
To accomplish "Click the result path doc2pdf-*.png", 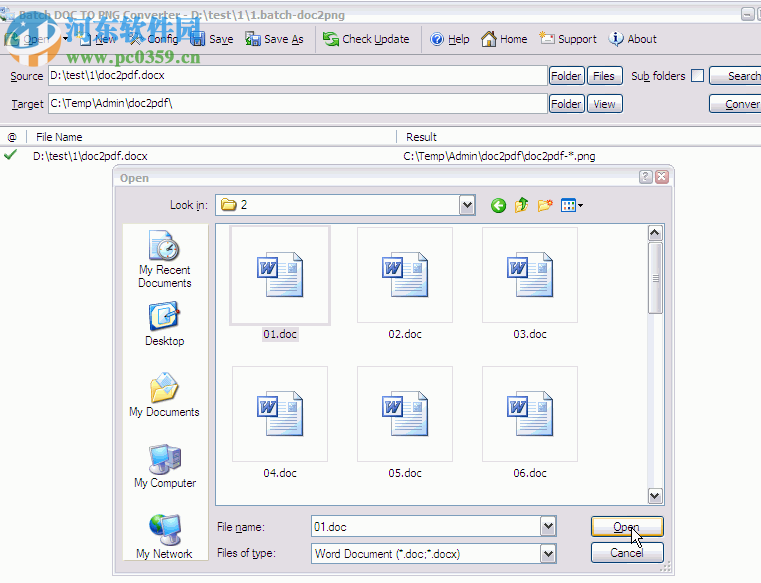I will [499, 156].
